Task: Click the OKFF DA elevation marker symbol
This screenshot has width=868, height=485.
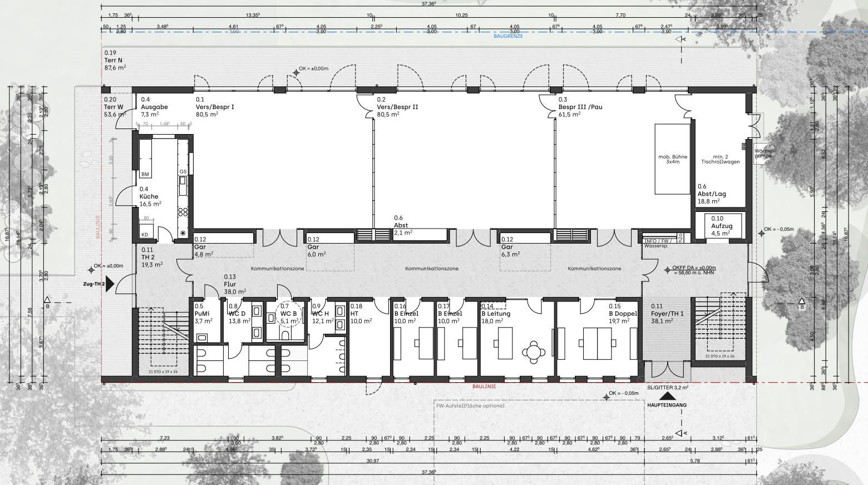Action: [x=669, y=269]
